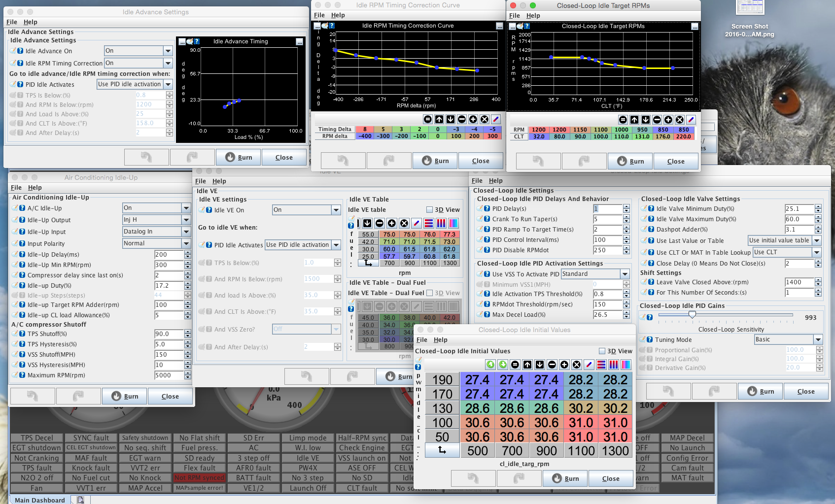
Task: Expand the Tuning Mode dropdown showing Basic
Action: 818,339
